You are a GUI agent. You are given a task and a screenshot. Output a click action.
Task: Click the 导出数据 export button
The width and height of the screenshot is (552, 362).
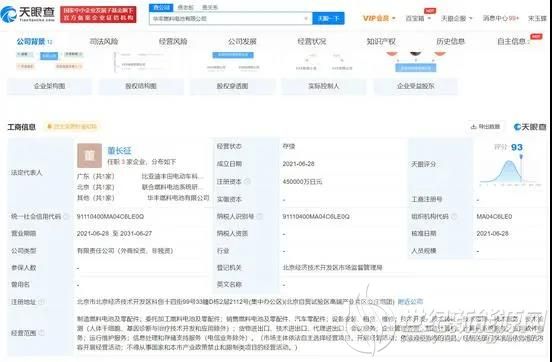point(485,126)
